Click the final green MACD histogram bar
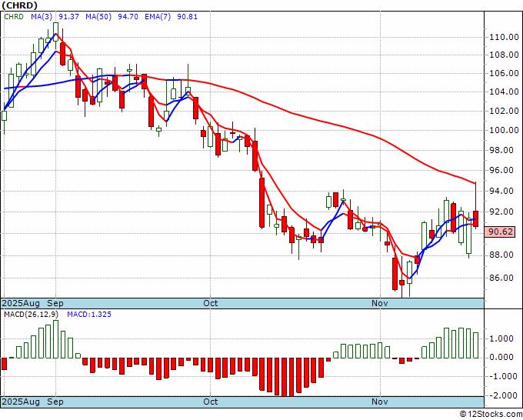This screenshot has height=420, width=523. (x=476, y=345)
